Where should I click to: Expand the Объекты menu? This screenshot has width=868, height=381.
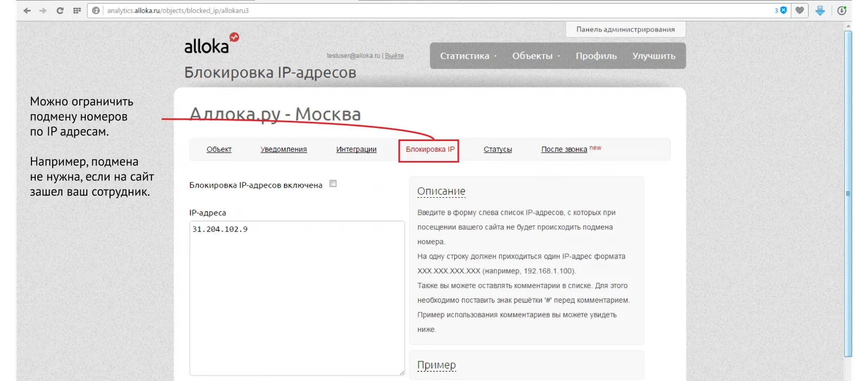point(536,56)
